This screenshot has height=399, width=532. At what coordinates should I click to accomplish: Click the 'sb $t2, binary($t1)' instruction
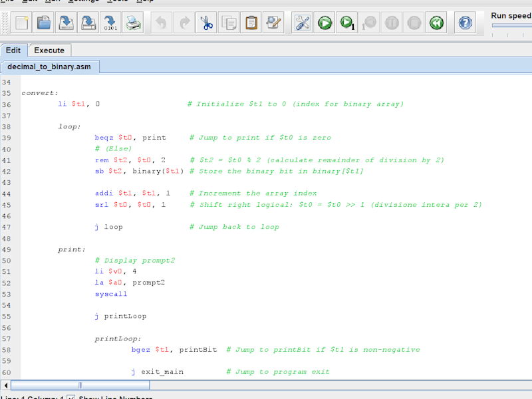(x=139, y=171)
